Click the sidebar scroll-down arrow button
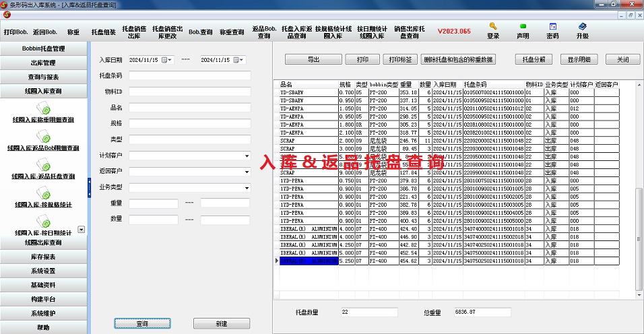644x334 pixels. (82, 230)
